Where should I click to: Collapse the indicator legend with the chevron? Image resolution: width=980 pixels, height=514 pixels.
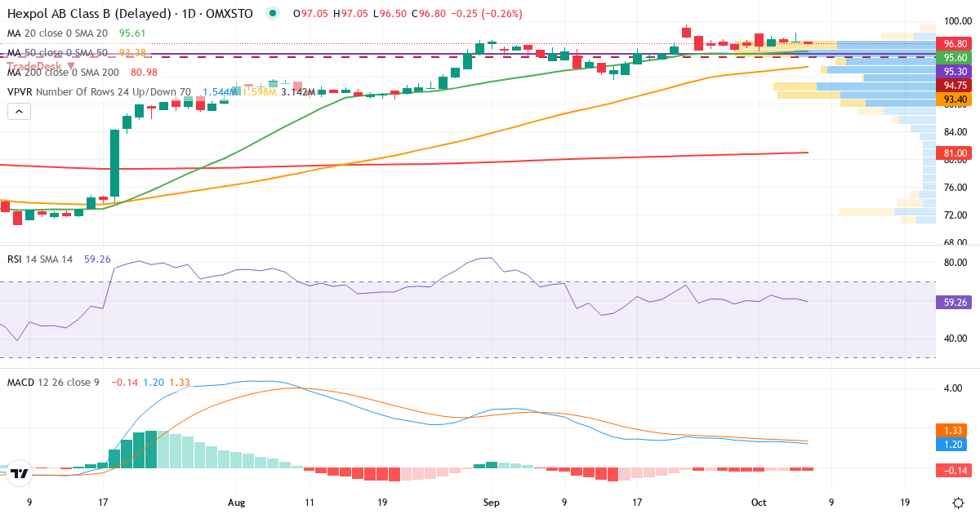(x=18, y=112)
